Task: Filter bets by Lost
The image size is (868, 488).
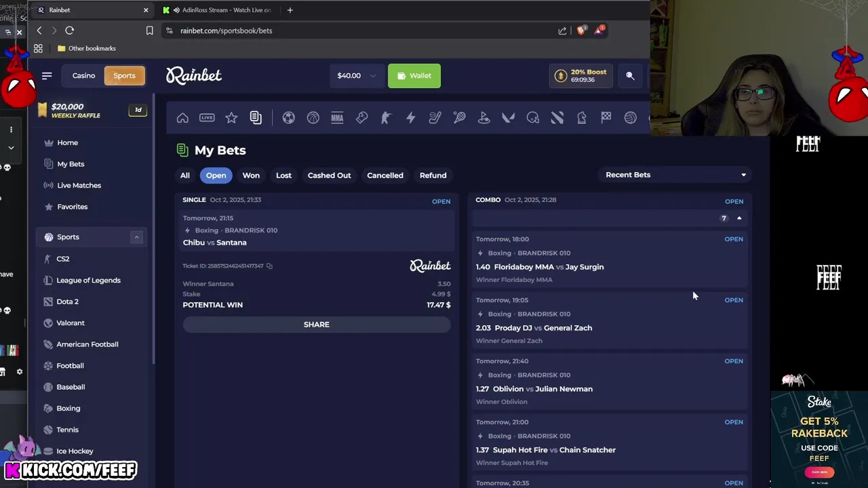Action: pyautogui.click(x=283, y=176)
